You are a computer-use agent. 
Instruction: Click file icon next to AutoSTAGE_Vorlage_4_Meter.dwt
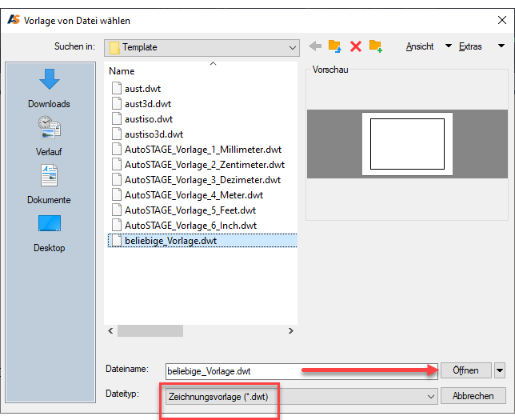coord(116,195)
